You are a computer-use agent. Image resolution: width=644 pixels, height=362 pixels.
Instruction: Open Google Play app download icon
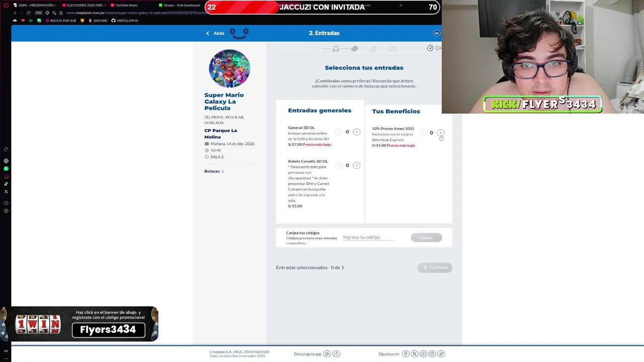[x=327, y=354]
